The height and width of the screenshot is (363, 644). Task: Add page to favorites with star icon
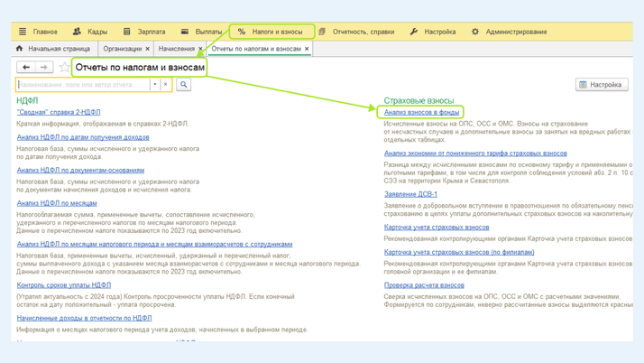64,67
